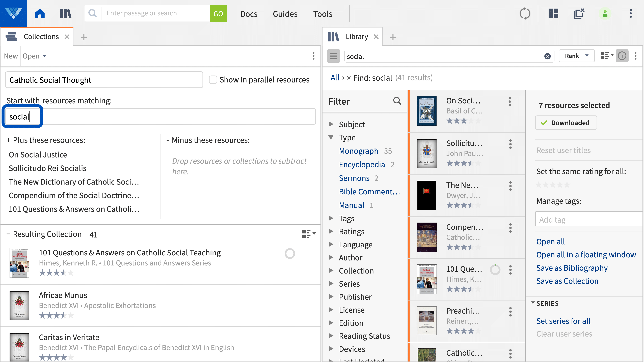Expand the Tags filter
The width and height of the screenshot is (644, 362).
point(331,218)
